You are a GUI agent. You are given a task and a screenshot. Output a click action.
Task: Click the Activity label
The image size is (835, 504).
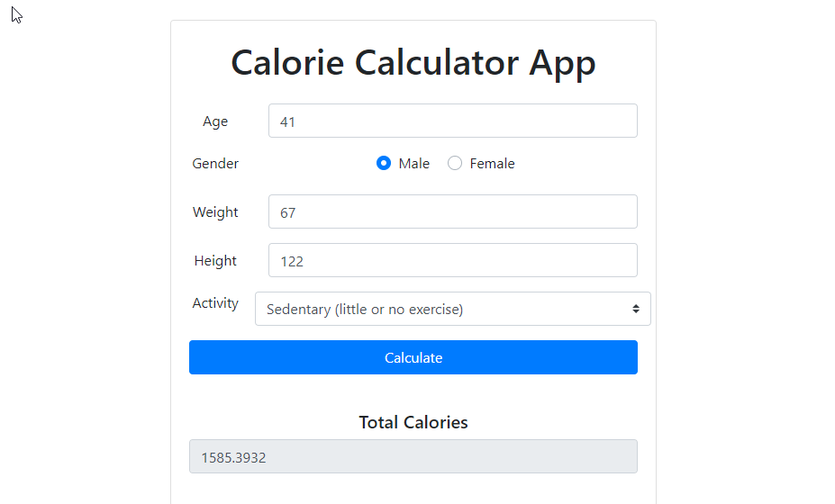(x=215, y=303)
